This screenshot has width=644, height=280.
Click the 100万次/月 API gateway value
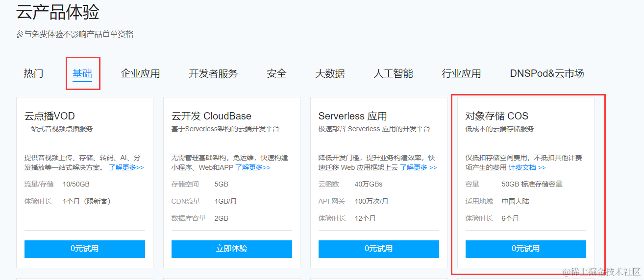[x=372, y=201]
